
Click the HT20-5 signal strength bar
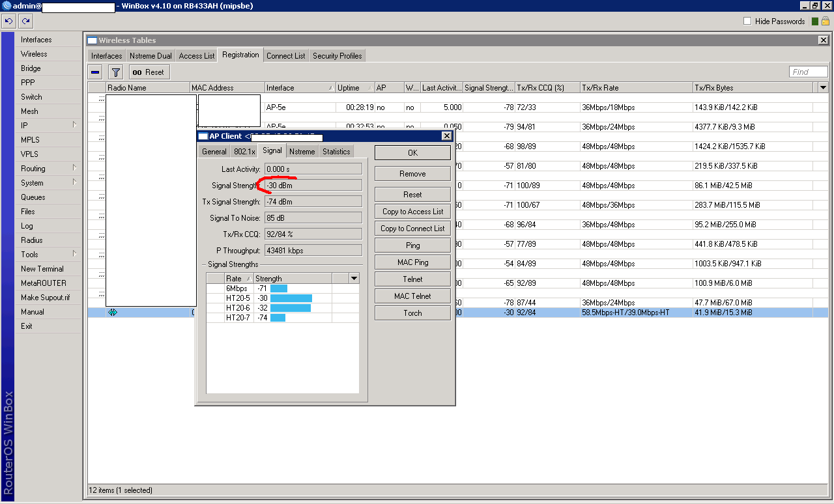[x=291, y=298]
